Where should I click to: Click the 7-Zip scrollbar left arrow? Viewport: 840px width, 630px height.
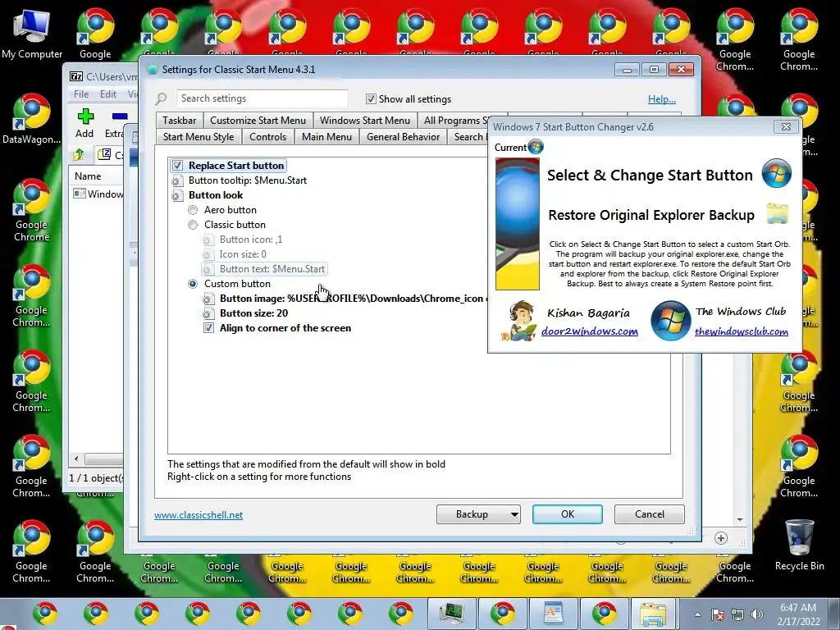click(x=76, y=459)
